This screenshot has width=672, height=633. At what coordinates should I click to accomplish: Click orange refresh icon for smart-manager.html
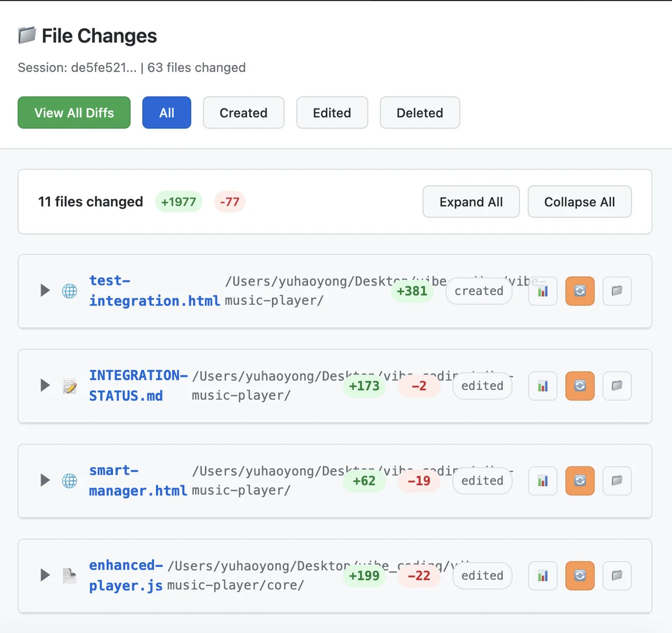[x=580, y=481]
